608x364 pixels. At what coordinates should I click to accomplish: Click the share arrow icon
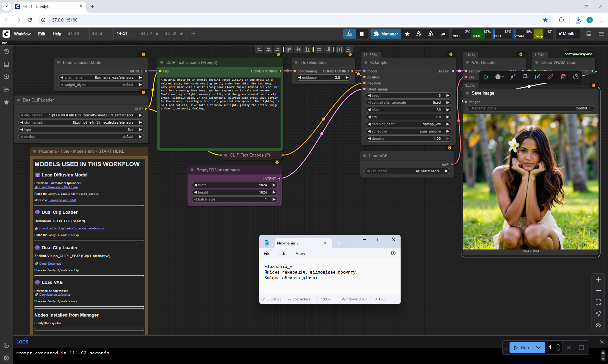pos(443,34)
